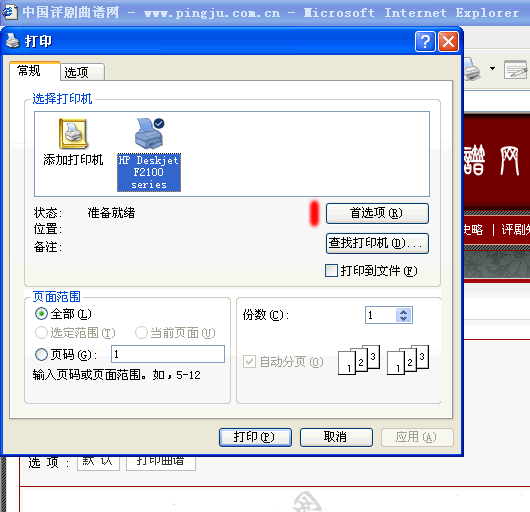
Task: Select the Add Printer (添加打印机) icon
Action: coord(73,142)
